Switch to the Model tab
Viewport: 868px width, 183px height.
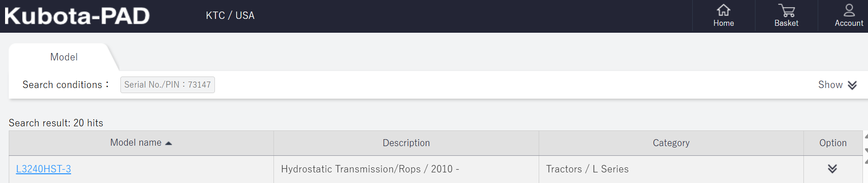64,57
